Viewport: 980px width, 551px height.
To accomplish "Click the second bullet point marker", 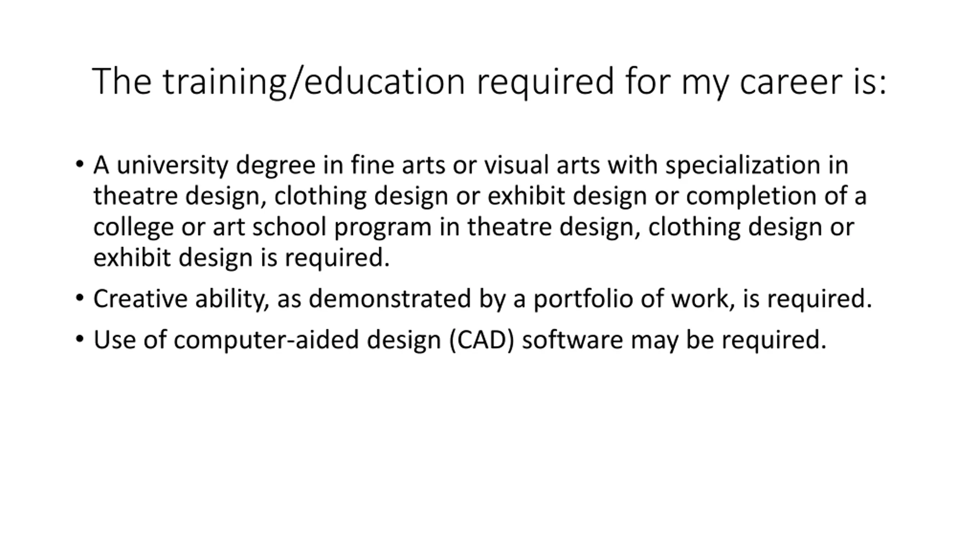I will click(x=80, y=298).
